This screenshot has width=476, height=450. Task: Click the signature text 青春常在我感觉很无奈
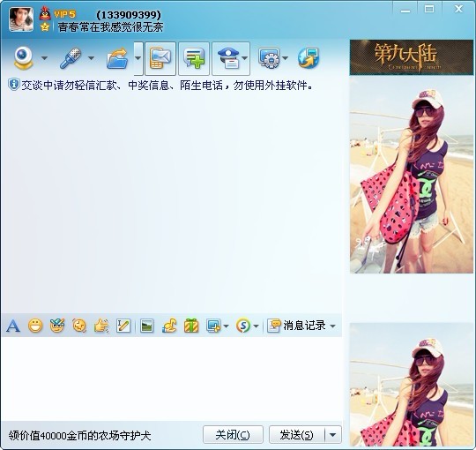click(110, 27)
